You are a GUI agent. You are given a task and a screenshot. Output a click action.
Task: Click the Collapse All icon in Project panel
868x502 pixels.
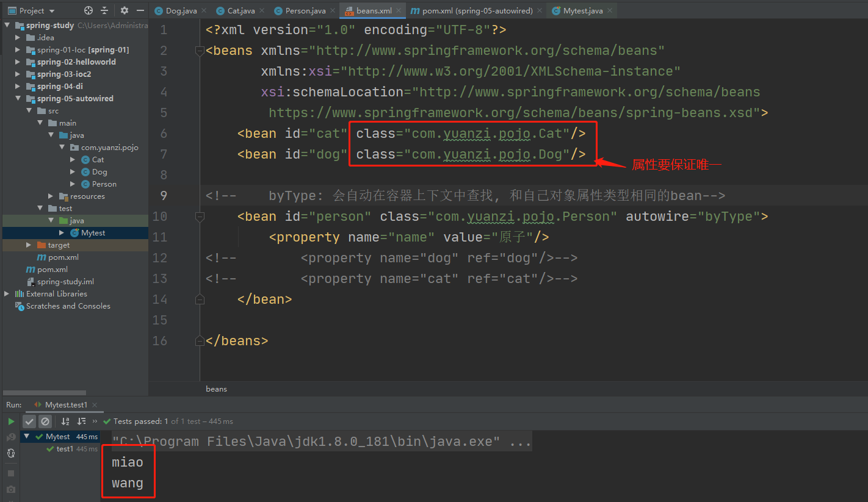pyautogui.click(x=104, y=10)
